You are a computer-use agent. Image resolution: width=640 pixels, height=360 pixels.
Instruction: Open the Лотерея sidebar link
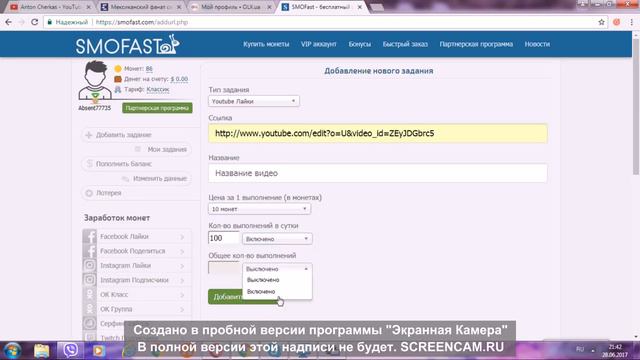coord(109,193)
